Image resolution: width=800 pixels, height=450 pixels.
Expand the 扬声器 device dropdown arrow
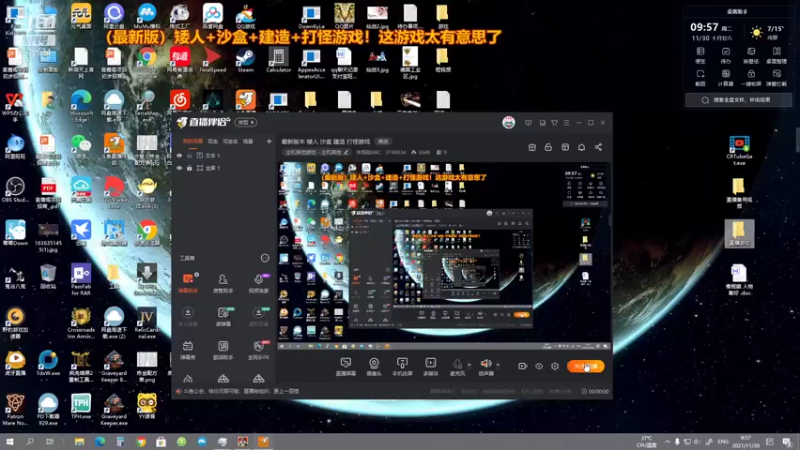pos(498,365)
